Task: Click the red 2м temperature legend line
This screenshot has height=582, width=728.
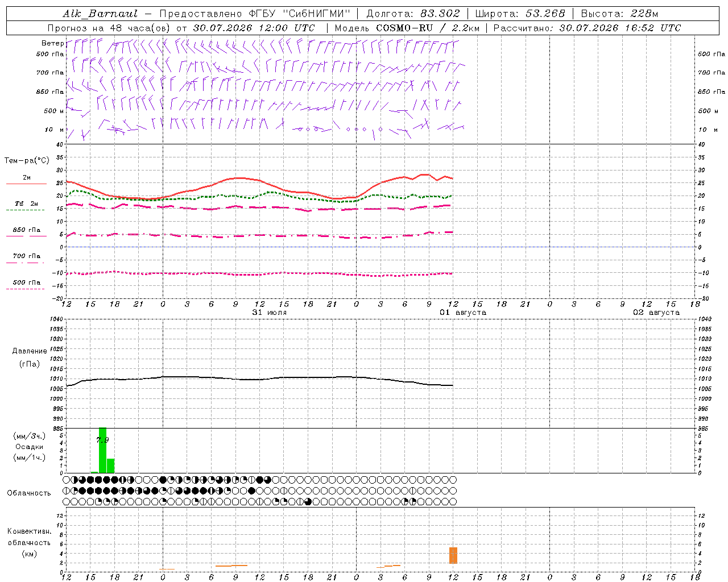Action: pyautogui.click(x=26, y=184)
